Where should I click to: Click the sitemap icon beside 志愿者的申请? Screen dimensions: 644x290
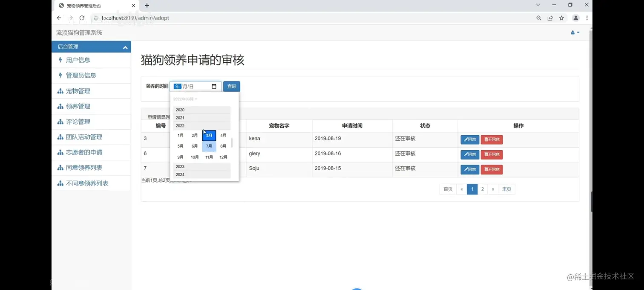click(60, 152)
